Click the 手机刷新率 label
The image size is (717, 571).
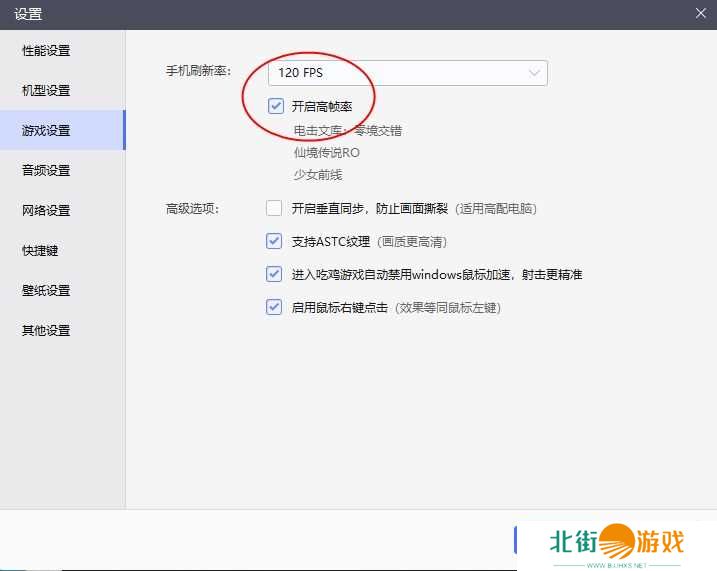198,72
